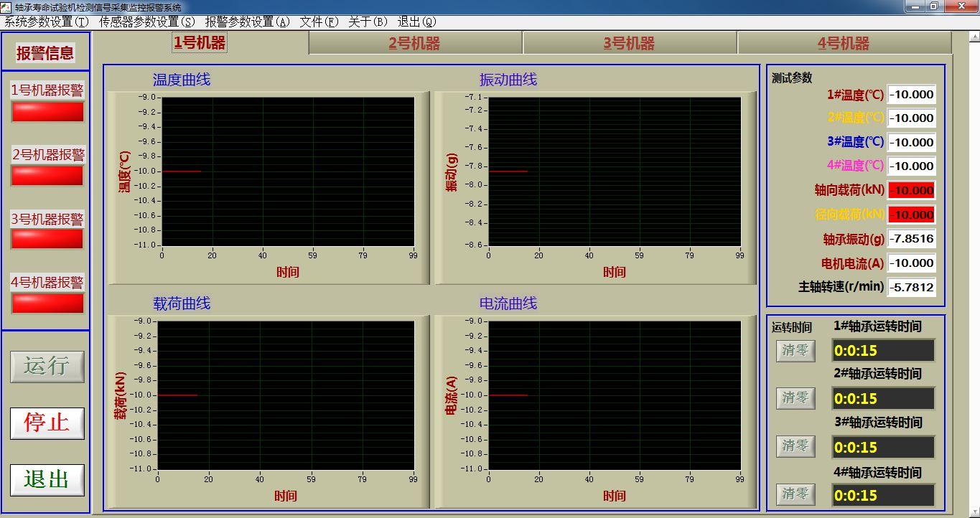Click inside the 温度曲线 chart plot
Screen dimensions: 980x518
point(288,171)
